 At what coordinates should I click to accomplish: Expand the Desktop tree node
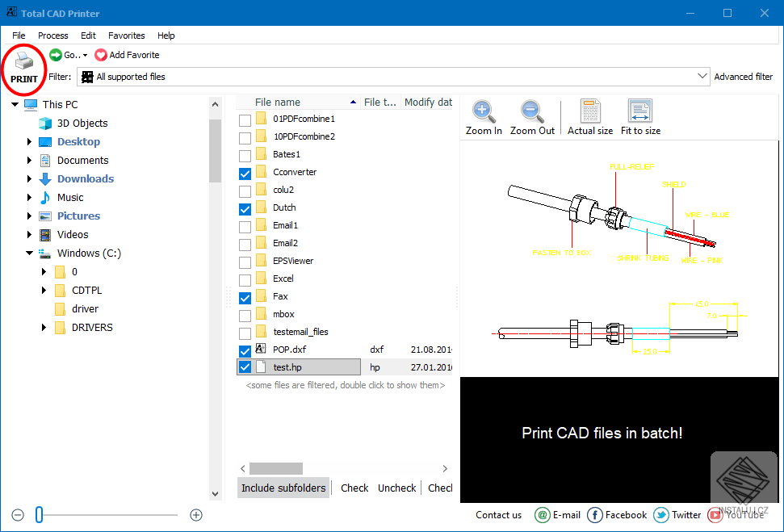pyautogui.click(x=29, y=142)
